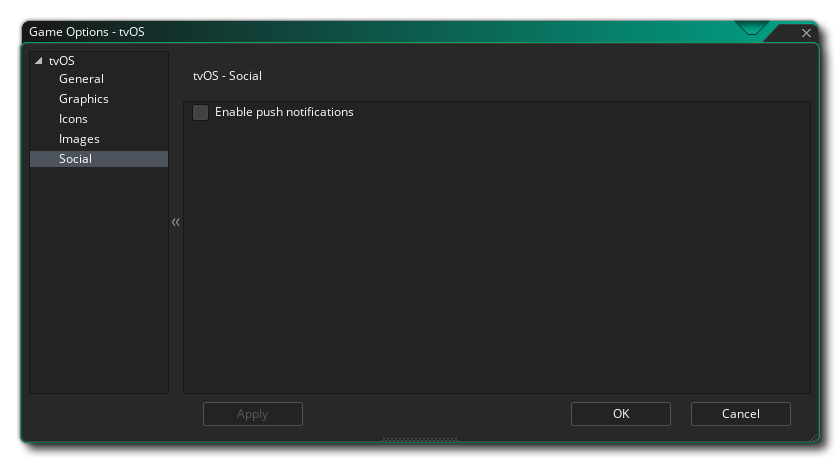Enable push notifications checkbox
Image resolution: width=840 pixels, height=463 pixels.
(x=200, y=112)
